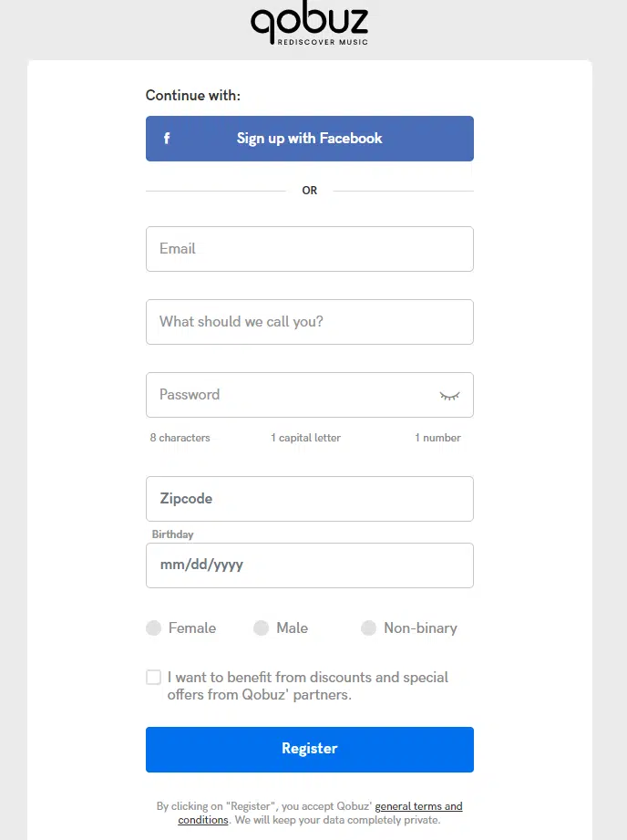Image resolution: width=627 pixels, height=840 pixels.
Task: Select the Zipcode text box
Action: 310,499
